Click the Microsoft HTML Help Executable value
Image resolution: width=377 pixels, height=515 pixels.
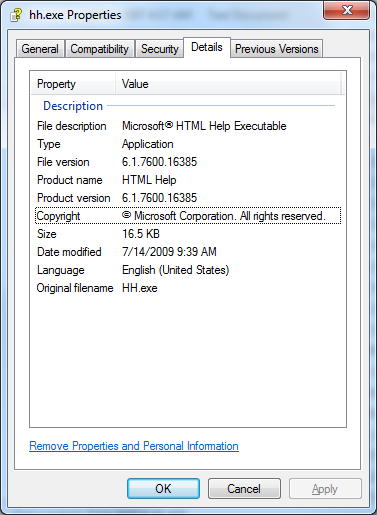pos(204,126)
